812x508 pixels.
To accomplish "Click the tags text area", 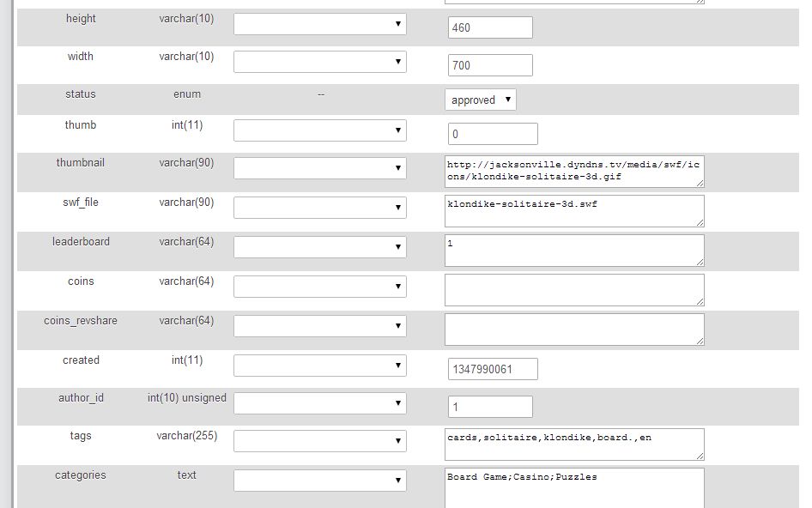I will [573, 444].
